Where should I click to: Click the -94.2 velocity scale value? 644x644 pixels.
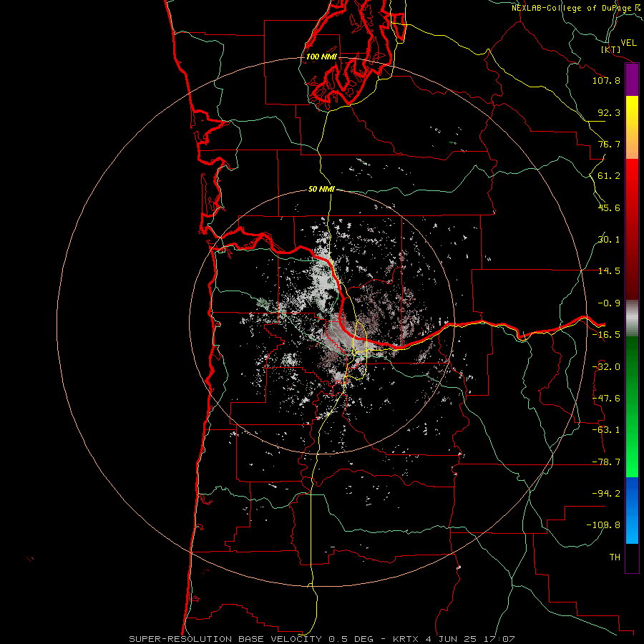click(x=606, y=494)
